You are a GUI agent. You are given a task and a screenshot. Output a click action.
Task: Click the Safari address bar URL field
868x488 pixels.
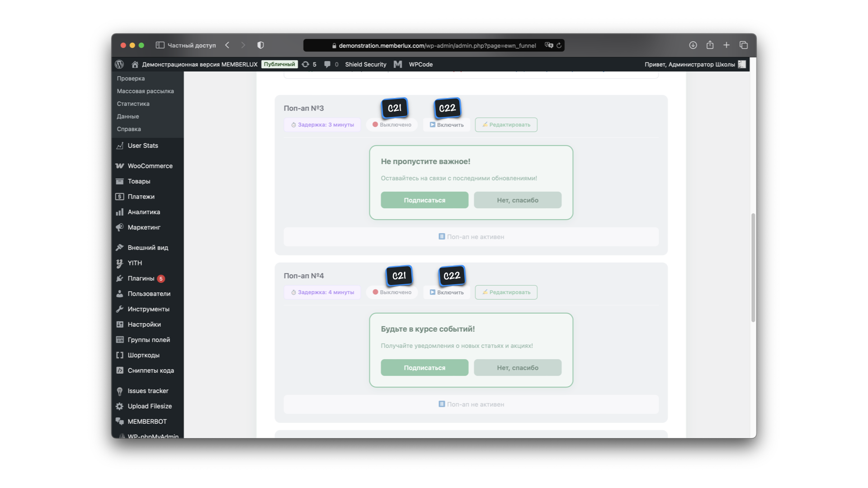pos(437,46)
